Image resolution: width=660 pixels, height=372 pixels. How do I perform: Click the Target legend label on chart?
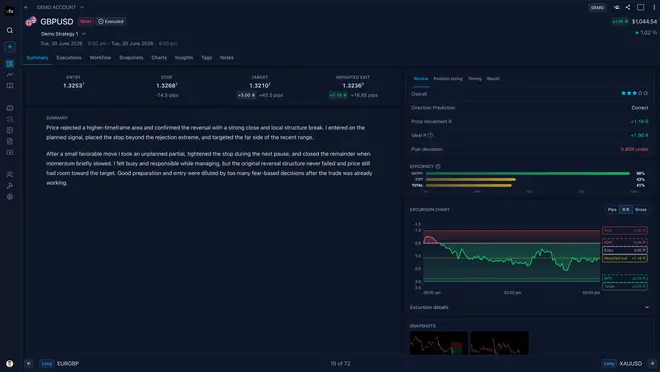click(625, 287)
